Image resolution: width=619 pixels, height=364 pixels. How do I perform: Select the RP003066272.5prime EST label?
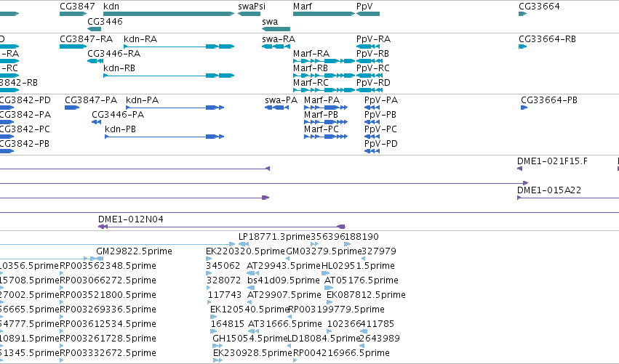108,280
